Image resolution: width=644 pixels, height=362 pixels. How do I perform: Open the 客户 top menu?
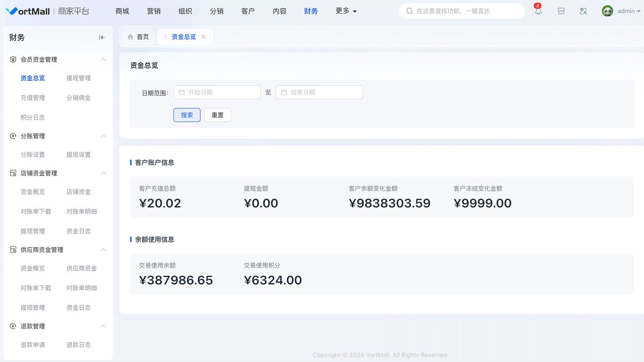(x=248, y=11)
